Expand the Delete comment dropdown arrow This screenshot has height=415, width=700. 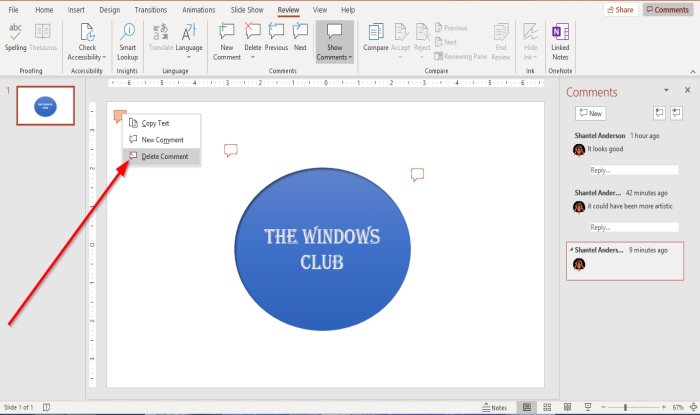pos(253,56)
